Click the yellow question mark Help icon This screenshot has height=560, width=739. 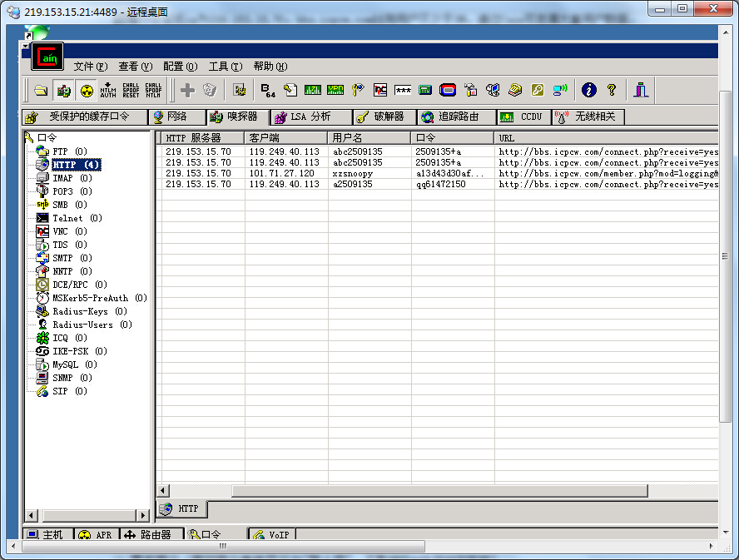click(x=612, y=90)
